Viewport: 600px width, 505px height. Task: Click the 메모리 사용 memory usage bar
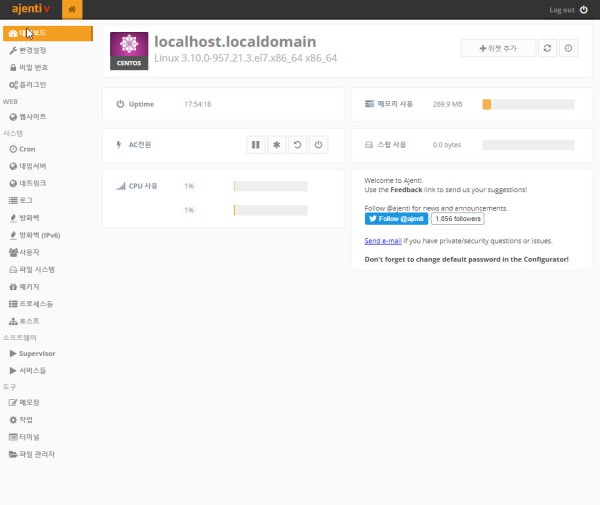click(528, 104)
